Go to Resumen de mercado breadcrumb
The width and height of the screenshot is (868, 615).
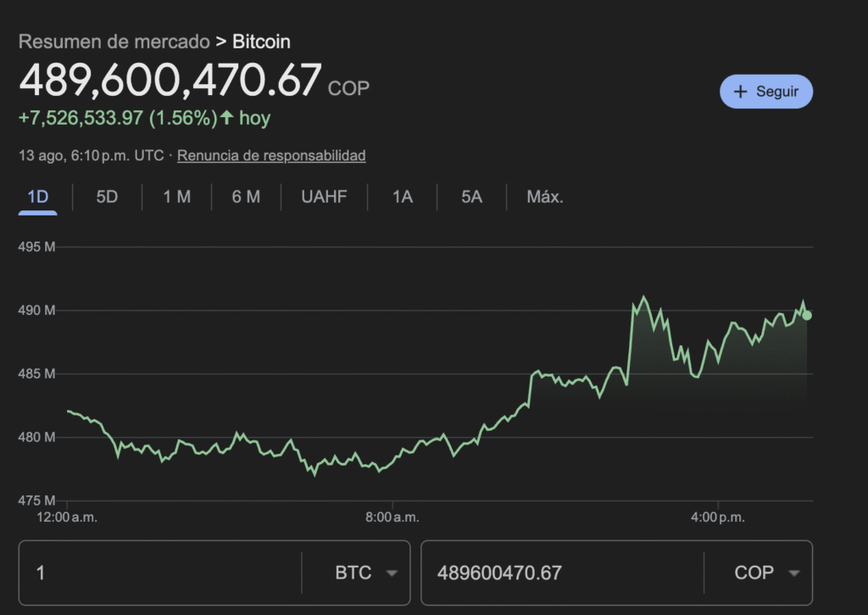pyautogui.click(x=114, y=42)
